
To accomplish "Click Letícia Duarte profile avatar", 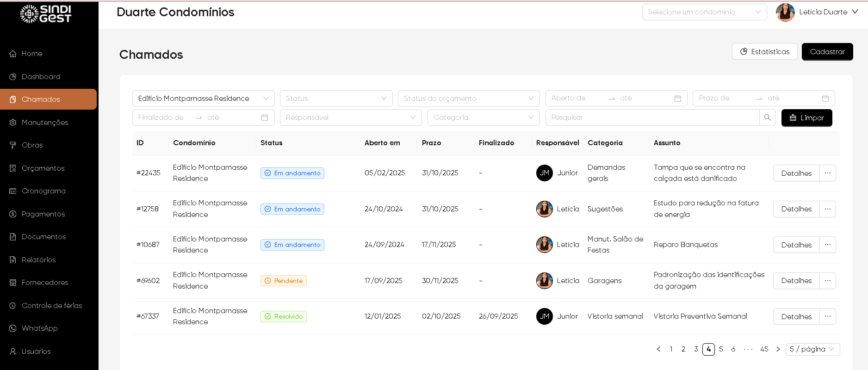I will click(785, 12).
